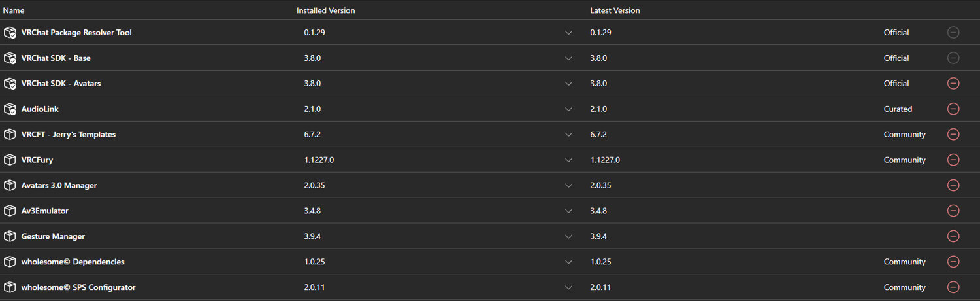Viewport: 980px width, 301px height.
Task: Click the Name column header
Action: [14, 10]
